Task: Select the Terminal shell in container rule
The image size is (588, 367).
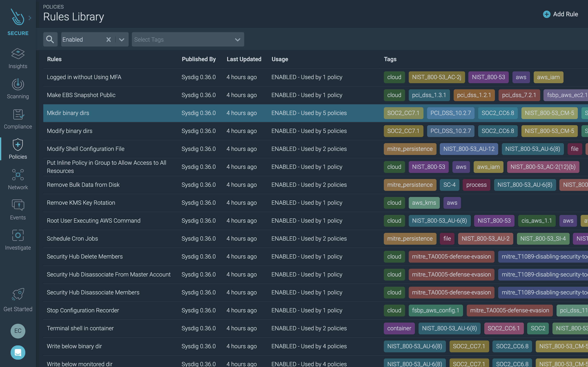Action: click(x=80, y=328)
